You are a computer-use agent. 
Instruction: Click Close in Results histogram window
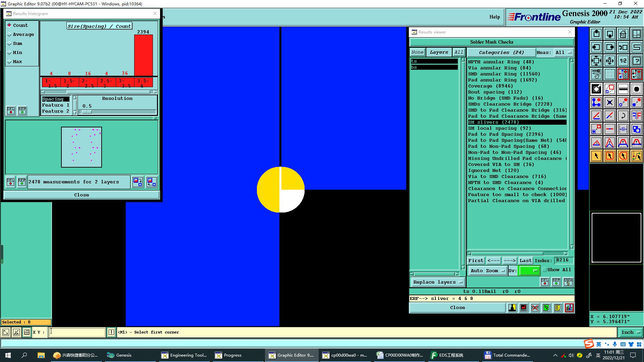tap(82, 195)
